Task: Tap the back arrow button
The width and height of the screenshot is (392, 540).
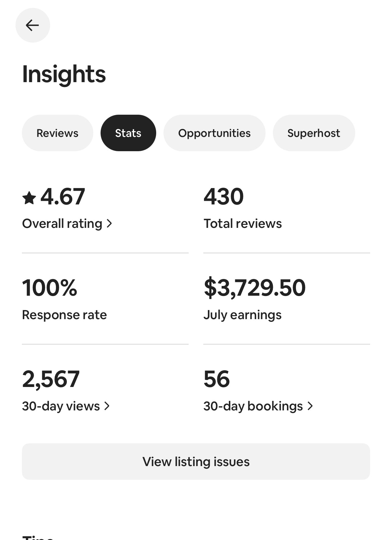Action: point(33,25)
